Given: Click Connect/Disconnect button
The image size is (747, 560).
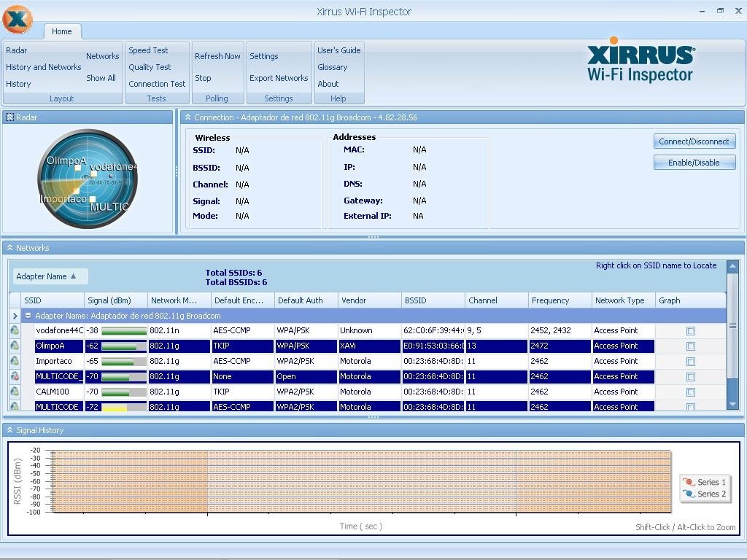Looking at the screenshot, I should [x=694, y=141].
